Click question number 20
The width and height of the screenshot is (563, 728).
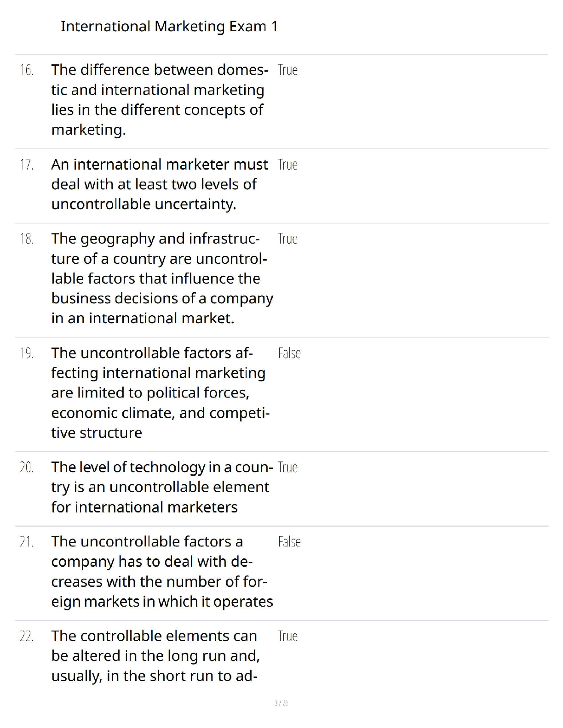point(27,467)
